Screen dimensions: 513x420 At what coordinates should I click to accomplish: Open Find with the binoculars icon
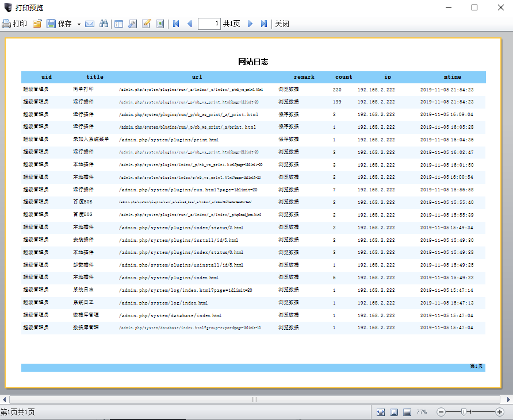pyautogui.click(x=104, y=24)
